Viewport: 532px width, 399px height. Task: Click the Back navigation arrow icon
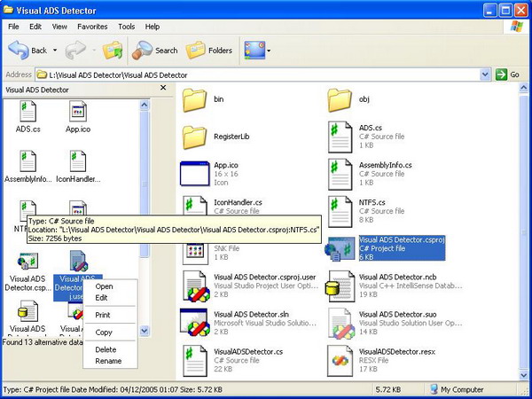pos(19,51)
